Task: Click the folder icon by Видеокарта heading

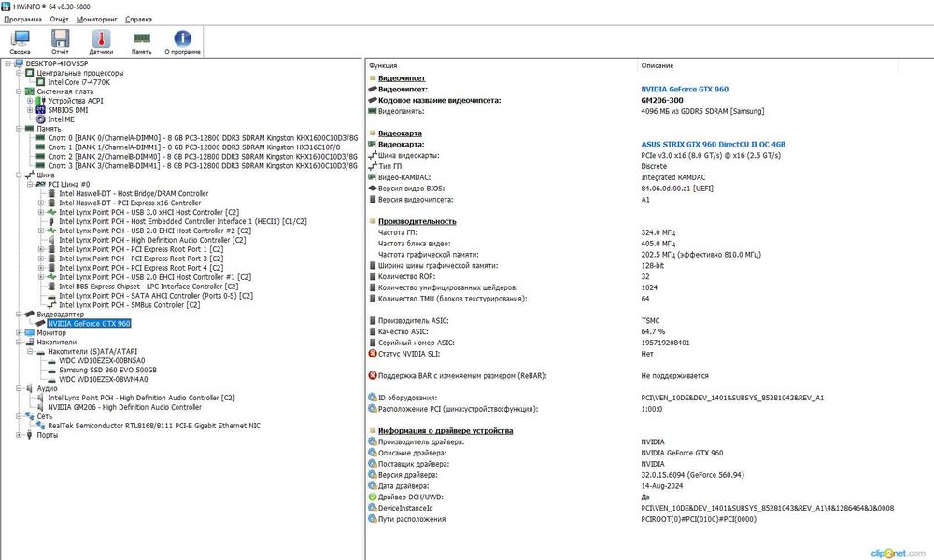Action: click(373, 133)
